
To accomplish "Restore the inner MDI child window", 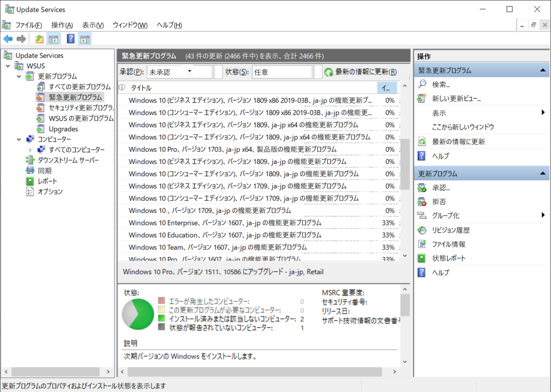I will [534, 25].
